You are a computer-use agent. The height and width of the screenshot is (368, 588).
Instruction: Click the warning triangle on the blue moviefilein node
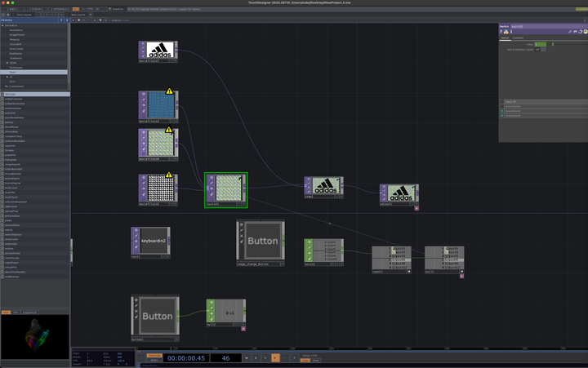tap(169, 92)
